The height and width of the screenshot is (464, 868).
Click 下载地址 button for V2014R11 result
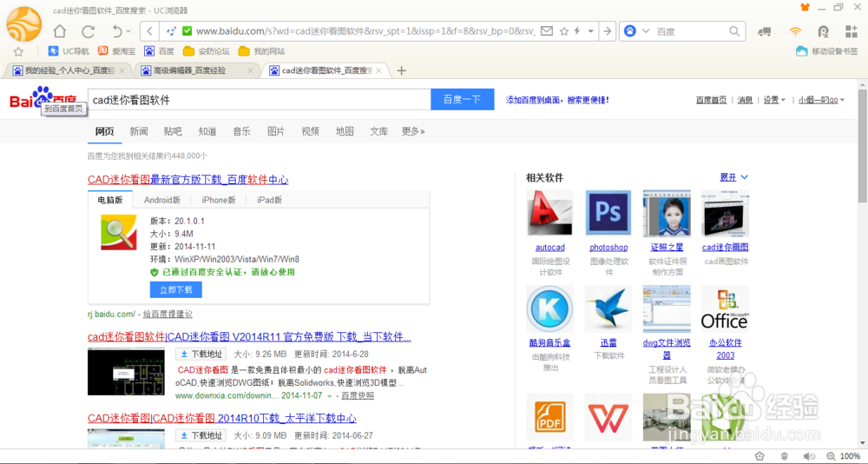201,355
